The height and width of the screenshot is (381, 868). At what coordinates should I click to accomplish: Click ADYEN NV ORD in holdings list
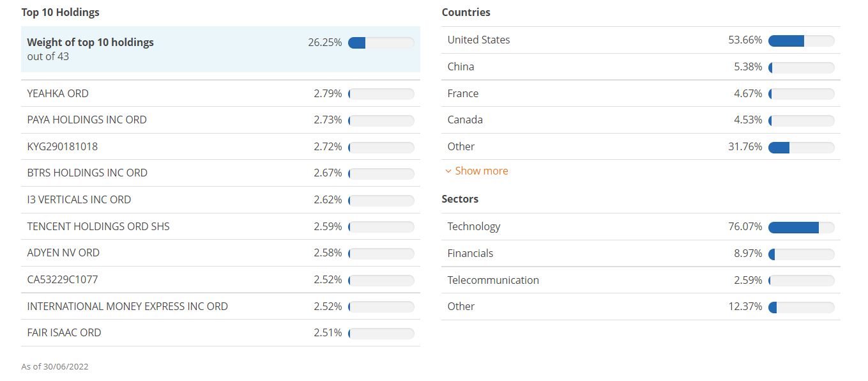click(x=63, y=253)
